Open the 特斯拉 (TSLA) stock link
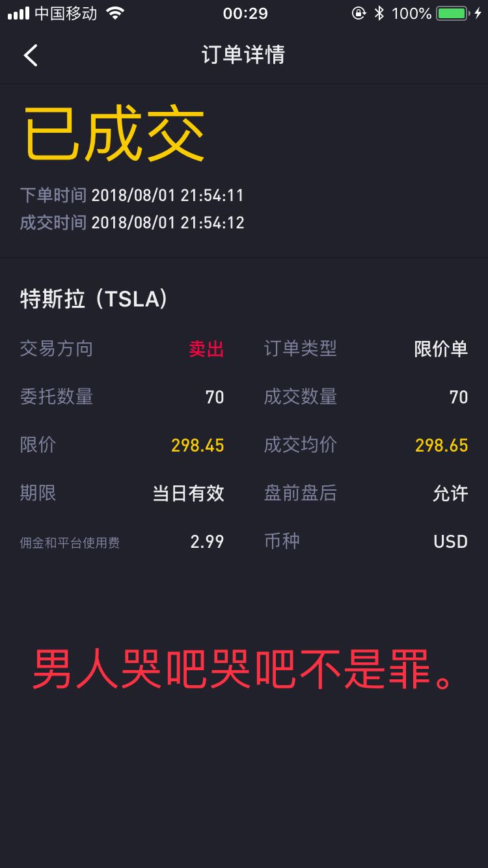488x868 pixels. [95, 299]
